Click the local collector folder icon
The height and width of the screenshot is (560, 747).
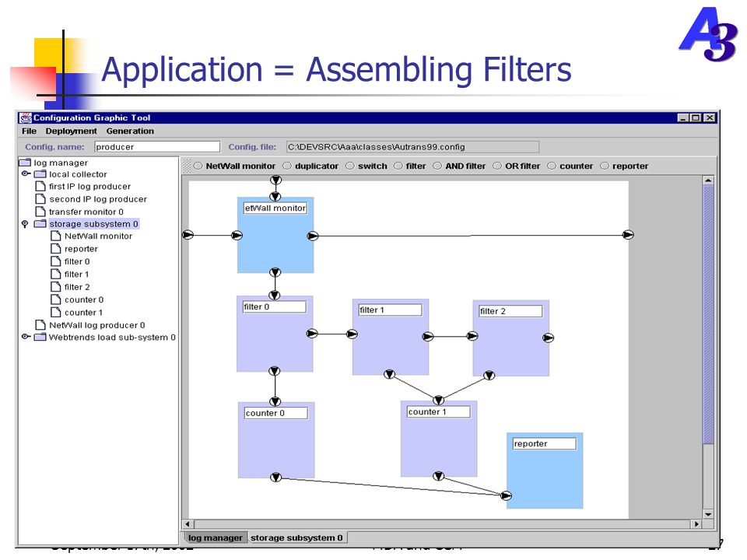[40, 174]
